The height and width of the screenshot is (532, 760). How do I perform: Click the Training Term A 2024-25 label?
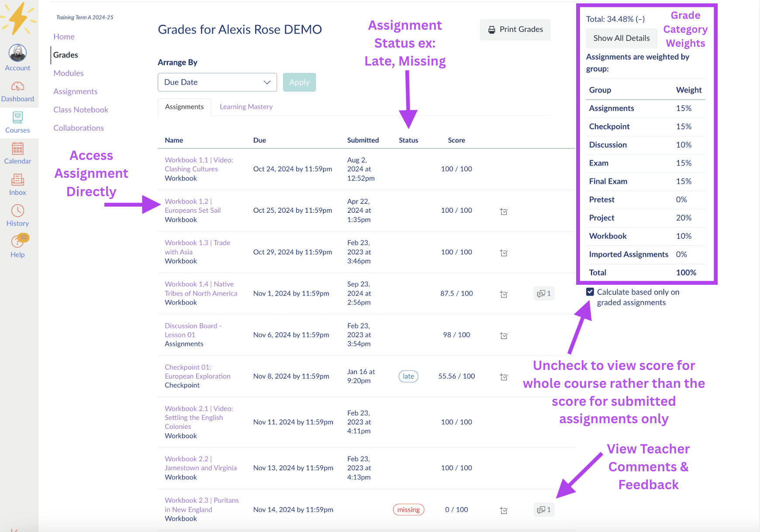pyautogui.click(x=85, y=17)
